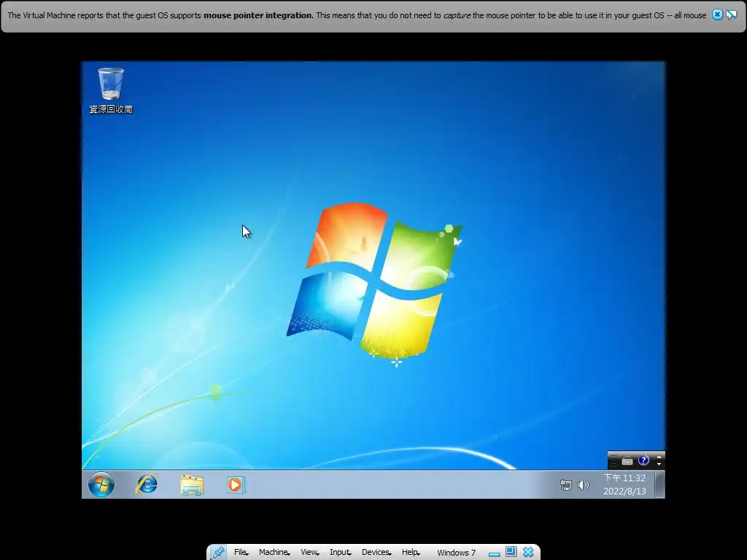747x560 pixels.
Task: Close the VM using mini toolbar X
Action: pyautogui.click(x=528, y=553)
